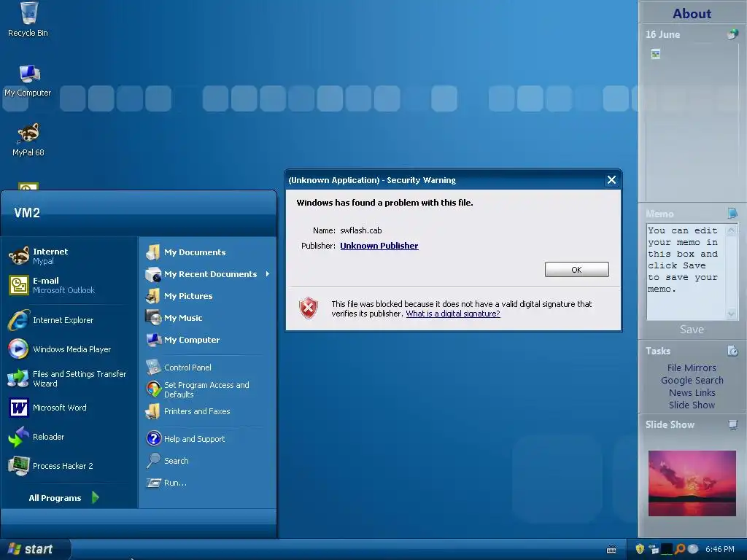
Task: Click inside the memo text box
Action: pyautogui.click(x=685, y=271)
